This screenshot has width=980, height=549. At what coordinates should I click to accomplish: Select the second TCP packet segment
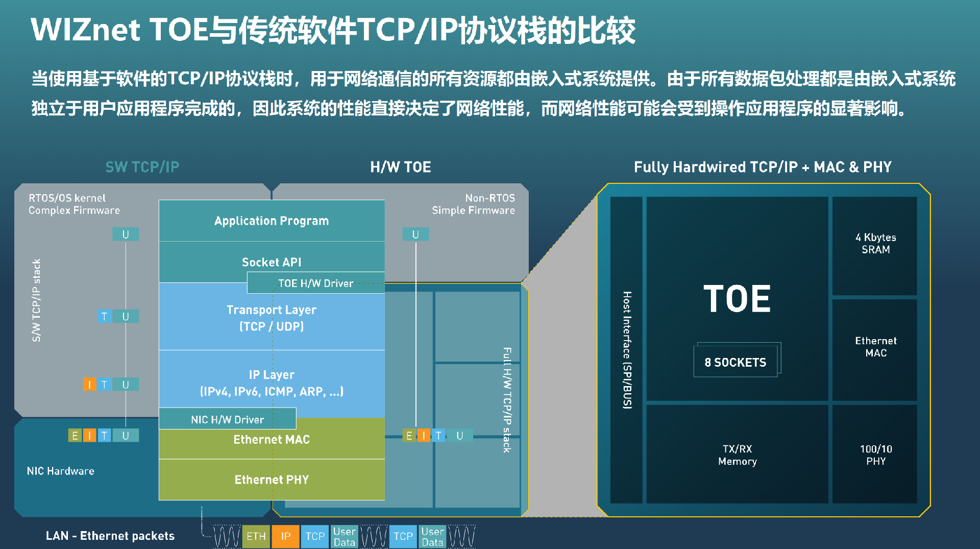pyautogui.click(x=403, y=536)
